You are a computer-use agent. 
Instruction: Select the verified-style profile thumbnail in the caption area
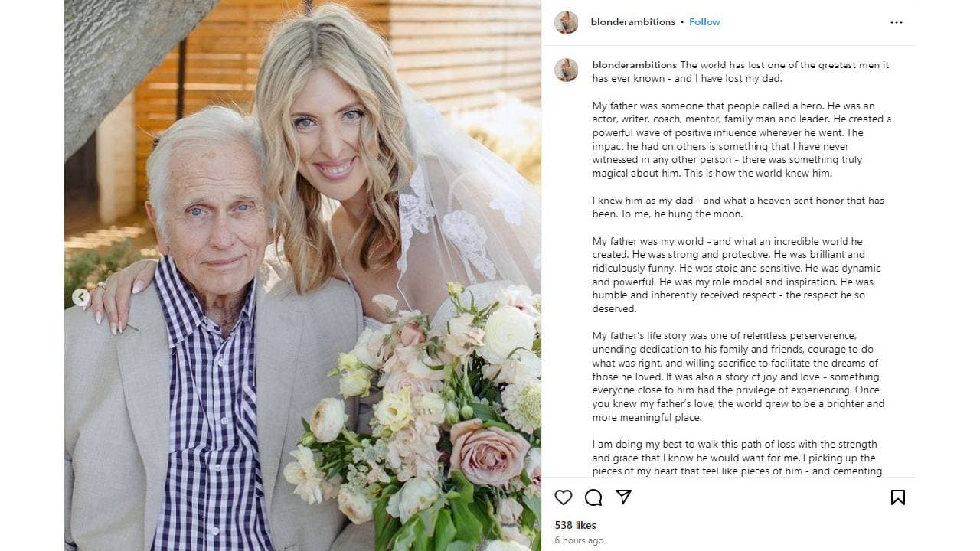tap(567, 70)
